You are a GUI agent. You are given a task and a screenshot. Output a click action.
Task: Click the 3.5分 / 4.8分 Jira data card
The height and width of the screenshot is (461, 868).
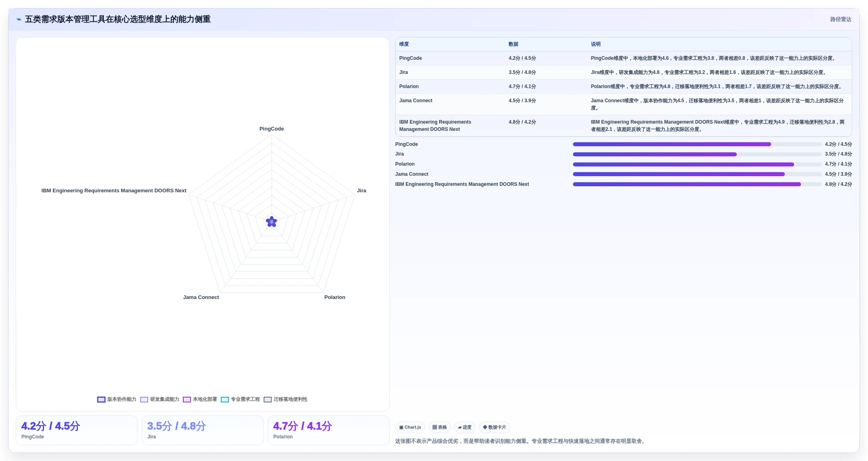203,430
